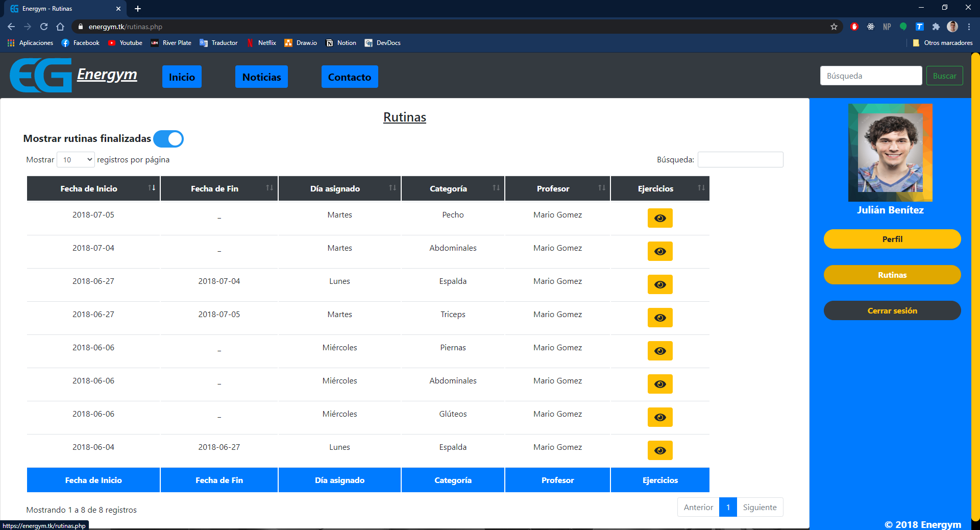Open the records per page dropdown

(76, 160)
